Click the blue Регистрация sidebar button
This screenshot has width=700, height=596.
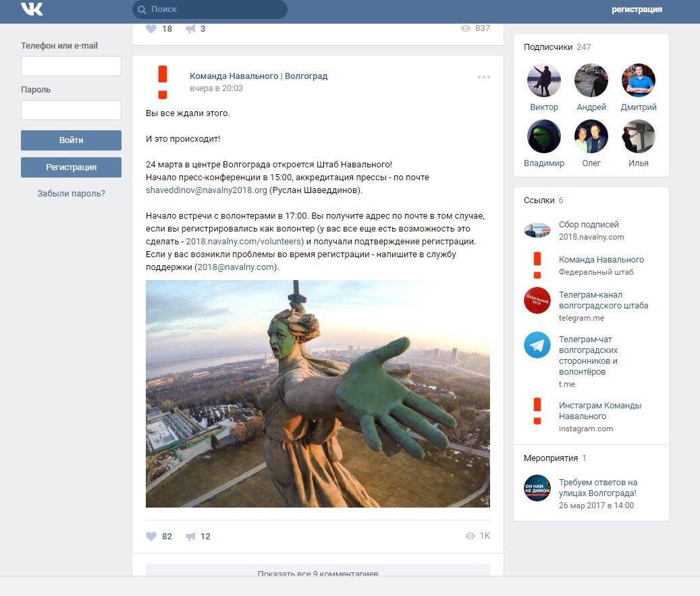coord(71,167)
